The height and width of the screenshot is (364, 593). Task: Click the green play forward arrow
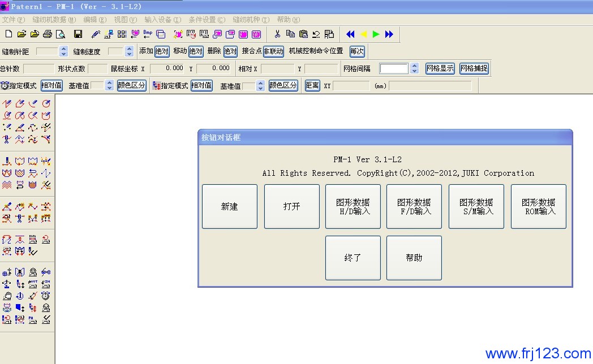click(x=376, y=34)
